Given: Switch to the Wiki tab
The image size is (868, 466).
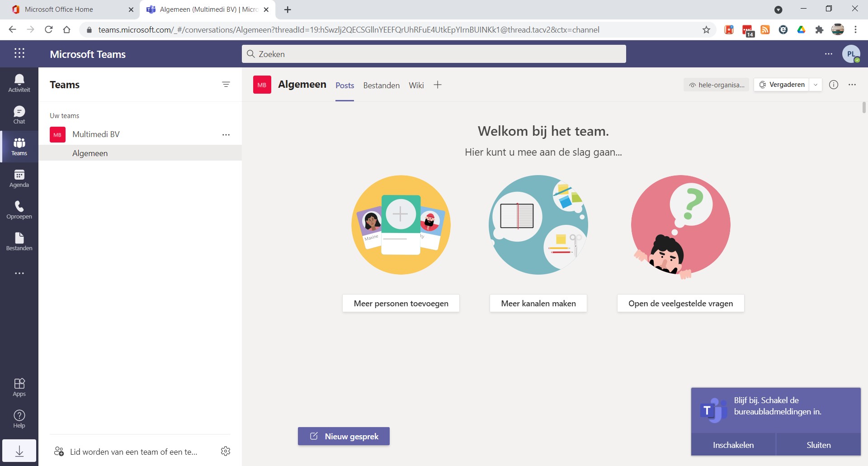Looking at the screenshot, I should (x=416, y=86).
